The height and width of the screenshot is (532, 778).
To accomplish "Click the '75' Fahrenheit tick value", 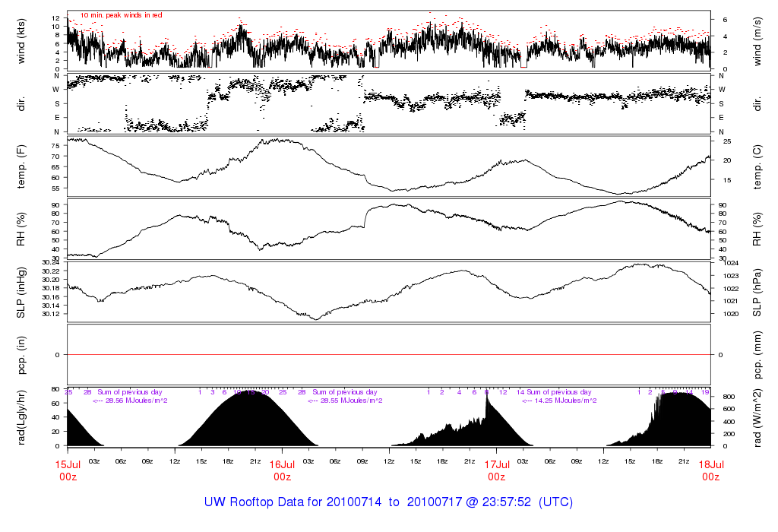I will (55, 146).
